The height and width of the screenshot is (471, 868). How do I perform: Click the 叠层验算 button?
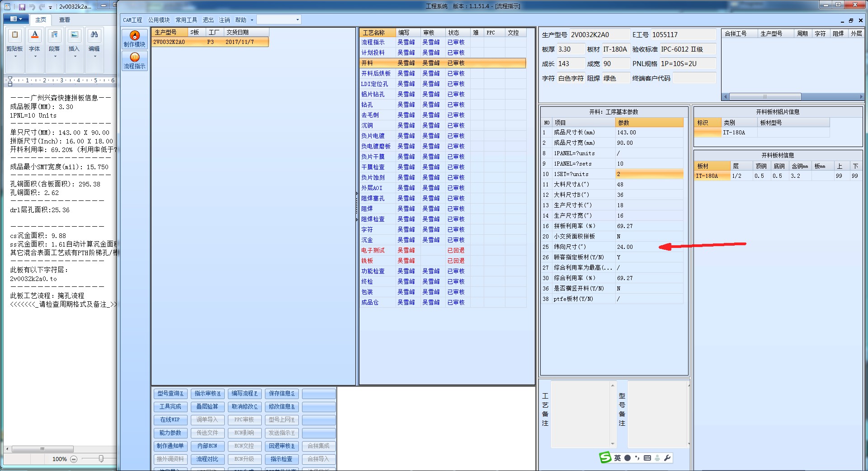point(208,407)
